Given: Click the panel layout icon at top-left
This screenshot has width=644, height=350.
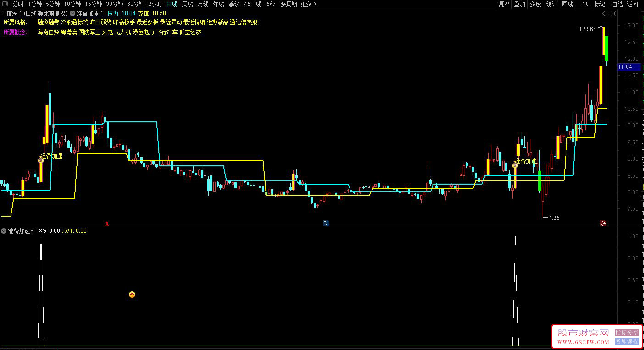Looking at the screenshot, I should point(5,4).
